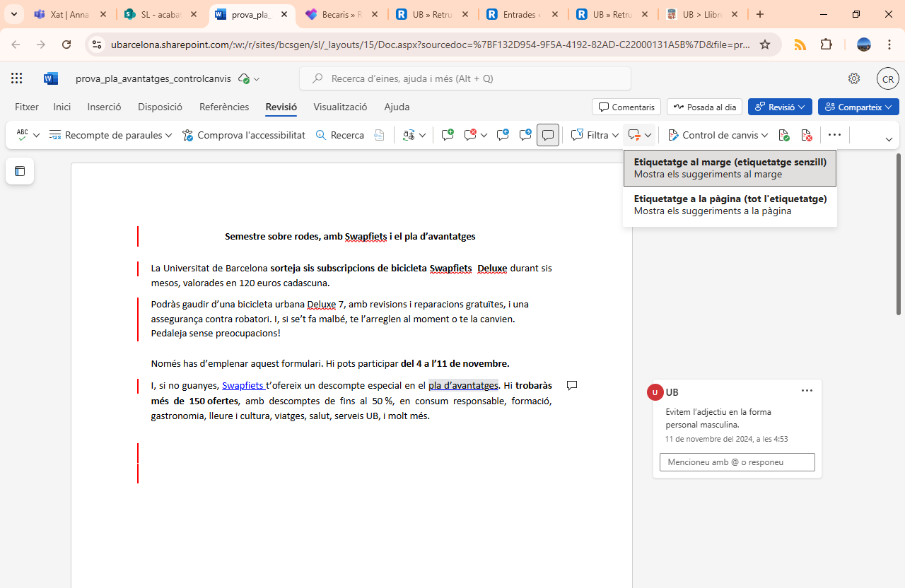905x588 pixels.
Task: Open the spelling checker tool
Action: click(x=22, y=135)
